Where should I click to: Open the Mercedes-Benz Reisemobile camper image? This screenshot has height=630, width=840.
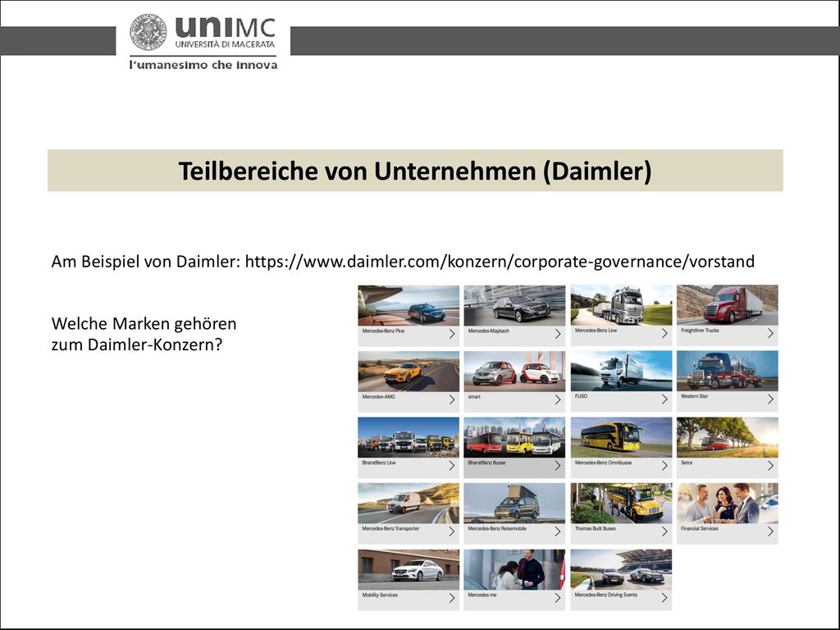pos(514,503)
